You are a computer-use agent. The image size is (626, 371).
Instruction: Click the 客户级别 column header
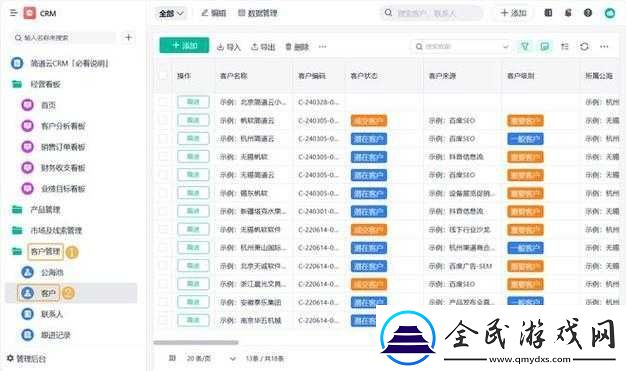[x=521, y=75]
